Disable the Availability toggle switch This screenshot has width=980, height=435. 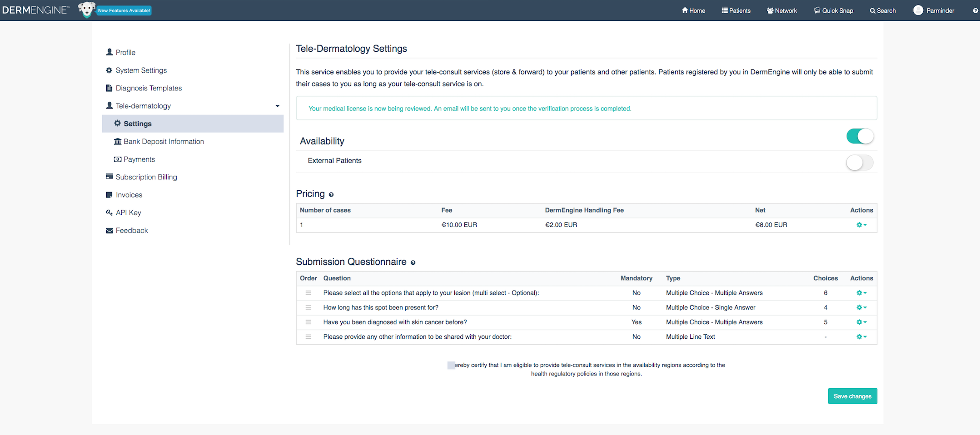tap(860, 136)
